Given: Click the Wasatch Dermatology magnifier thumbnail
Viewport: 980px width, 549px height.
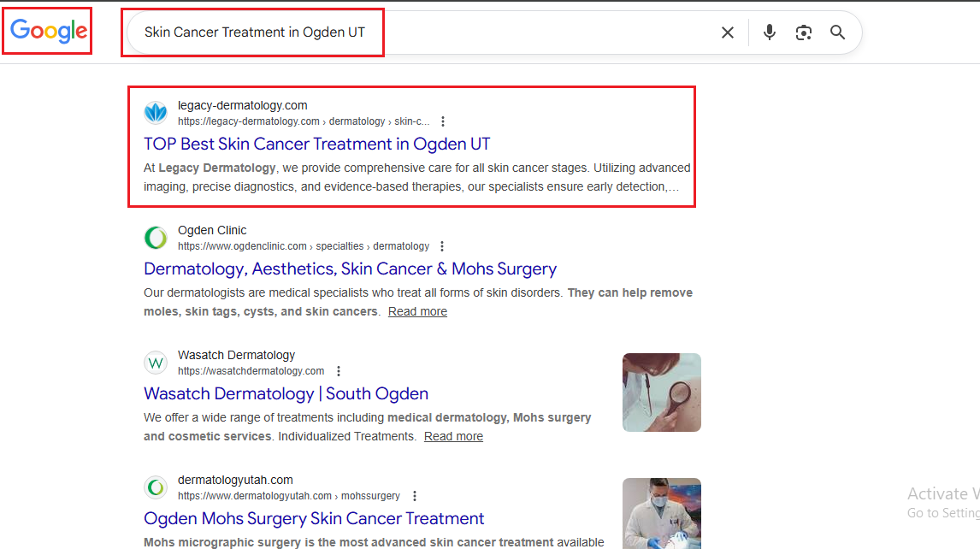Looking at the screenshot, I should pos(661,393).
